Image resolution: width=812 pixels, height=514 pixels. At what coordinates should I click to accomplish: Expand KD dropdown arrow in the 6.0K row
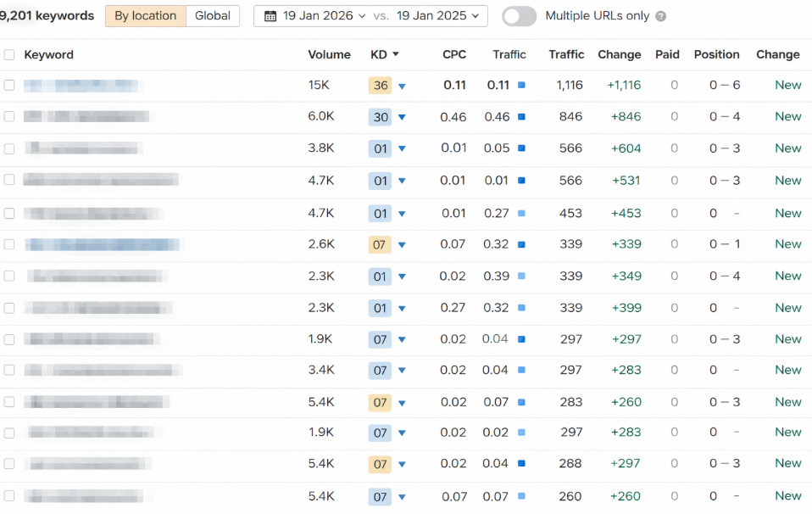(x=402, y=118)
